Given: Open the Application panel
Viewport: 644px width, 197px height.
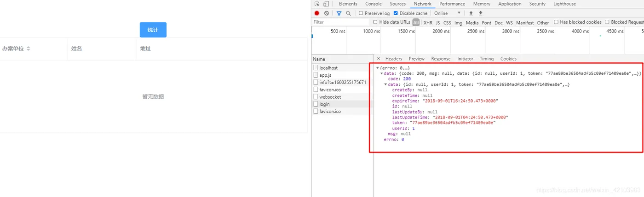Looking at the screenshot, I should [x=510, y=4].
